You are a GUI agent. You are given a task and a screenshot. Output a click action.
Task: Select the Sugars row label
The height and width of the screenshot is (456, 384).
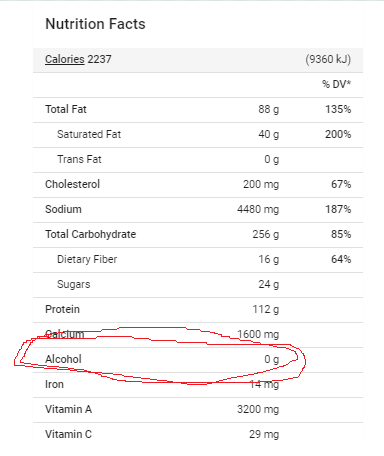tap(74, 284)
